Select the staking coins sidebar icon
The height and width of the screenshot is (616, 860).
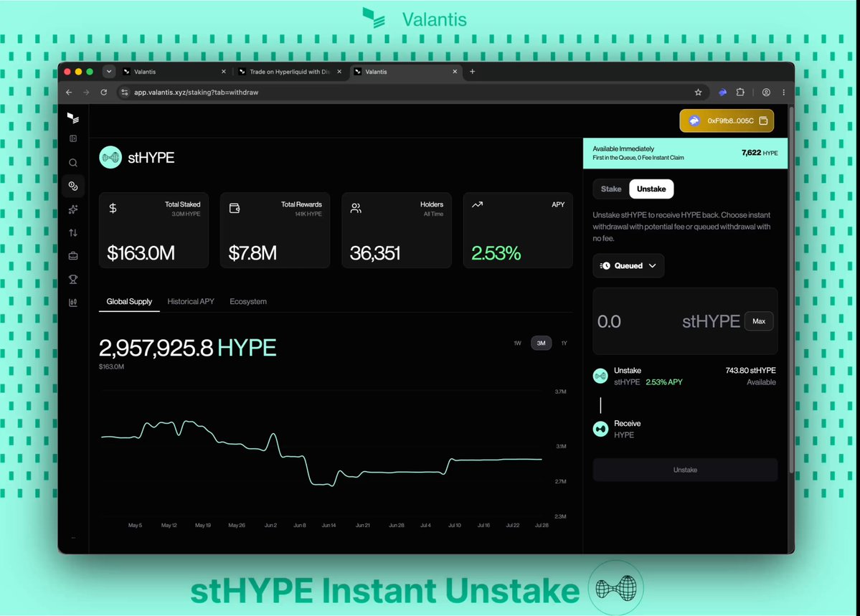73,186
